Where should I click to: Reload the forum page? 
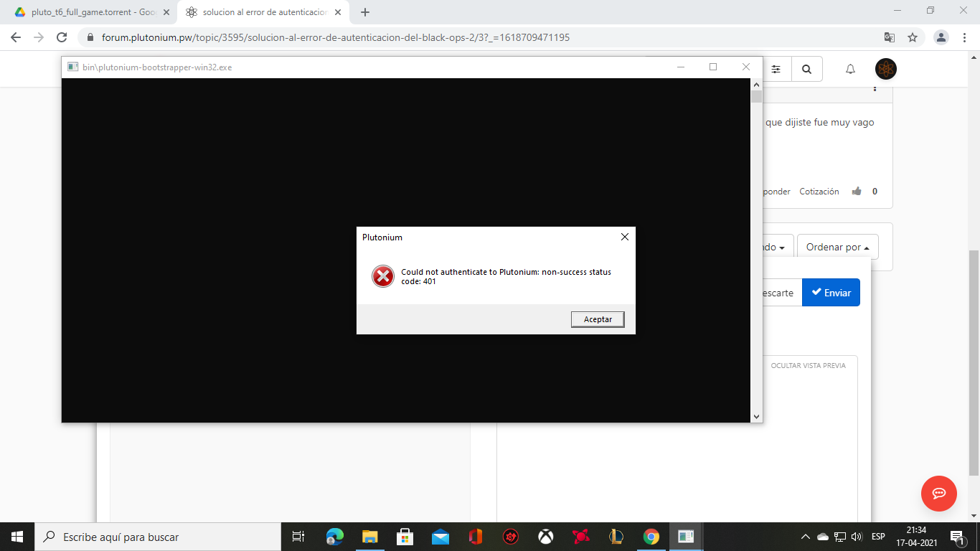[x=62, y=37]
